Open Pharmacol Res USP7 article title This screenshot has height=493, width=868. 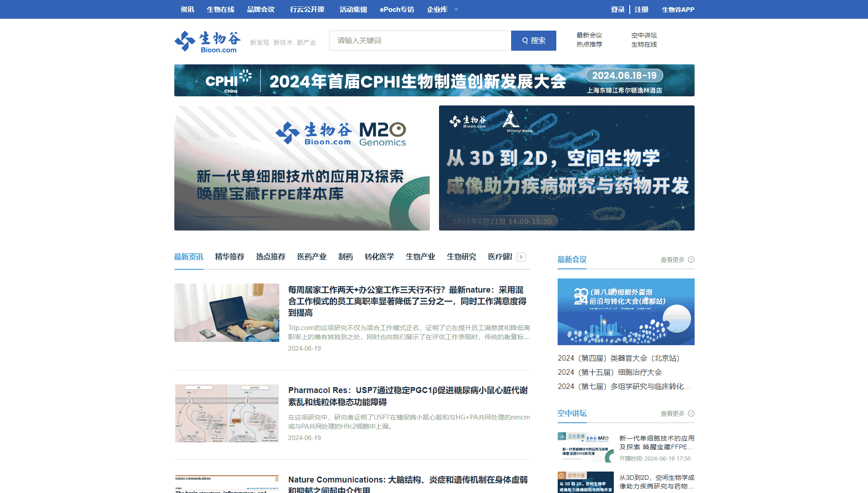[x=408, y=396]
